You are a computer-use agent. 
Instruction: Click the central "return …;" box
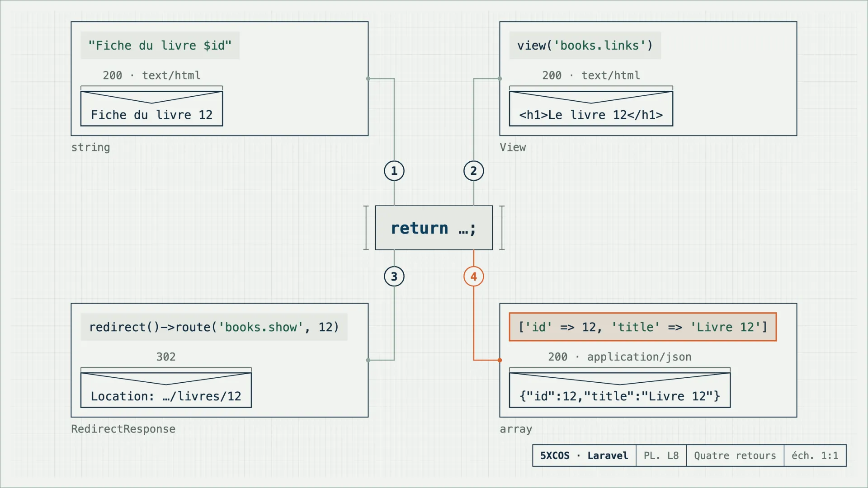tap(434, 228)
